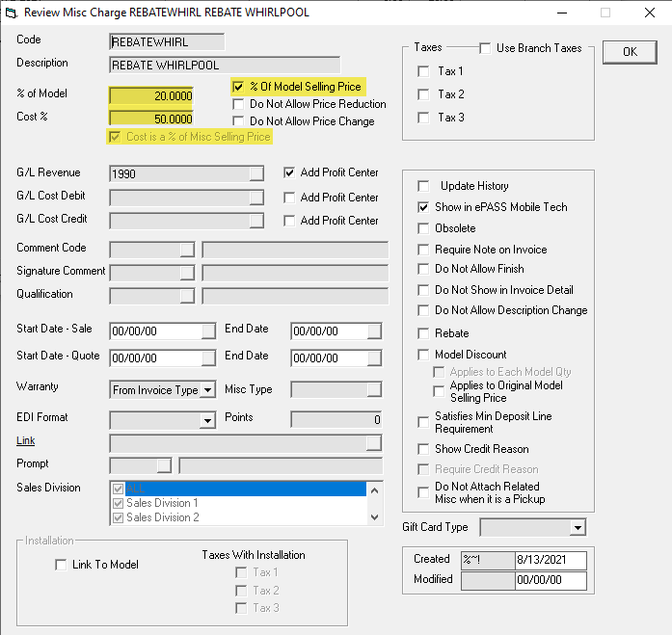The width and height of the screenshot is (672, 635).
Task: Click the G/L Revenue field showing 1990
Action: [x=180, y=173]
